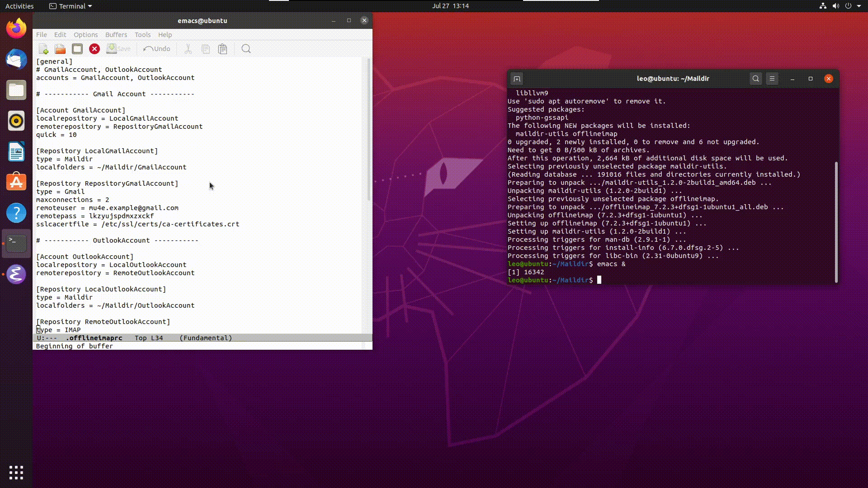Click the 'Top L34' position indicator in mode line

149,338
